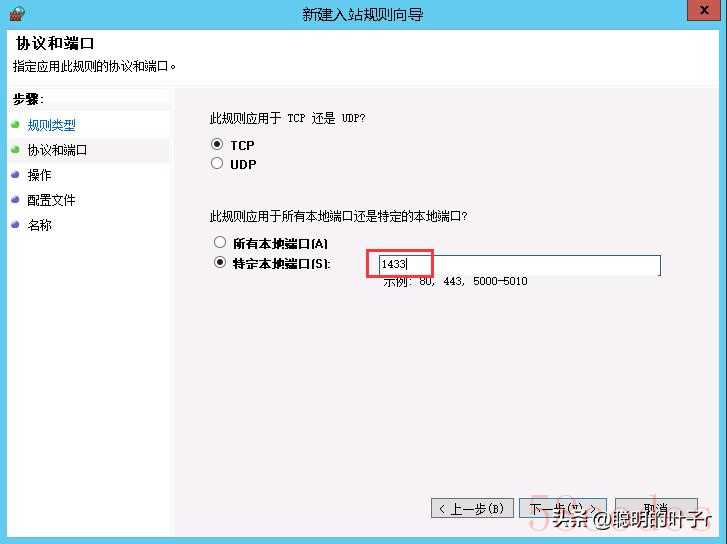Screen dimensions: 727x544
Task: Go to the 操作 step
Action: point(39,175)
